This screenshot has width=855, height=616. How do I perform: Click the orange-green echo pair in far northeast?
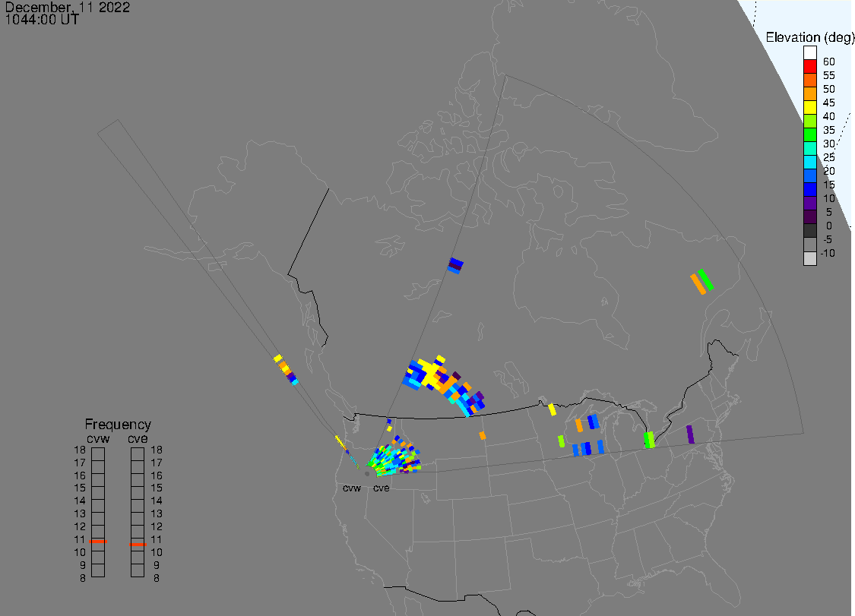701,282
